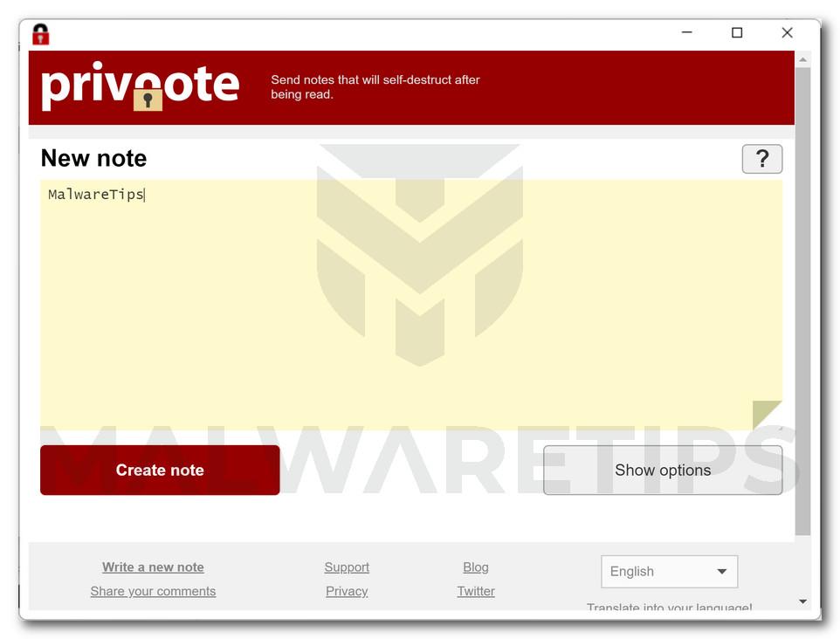Open the Blog link

click(476, 567)
